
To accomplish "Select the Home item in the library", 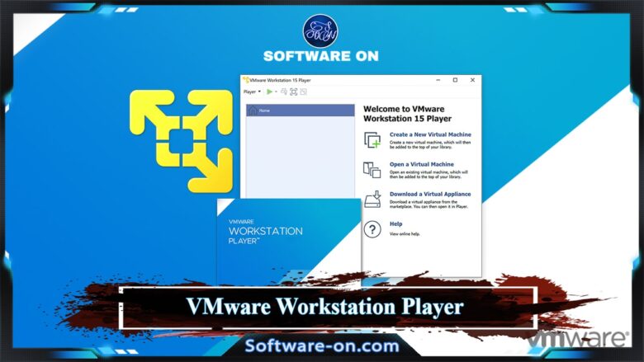I will coord(301,110).
